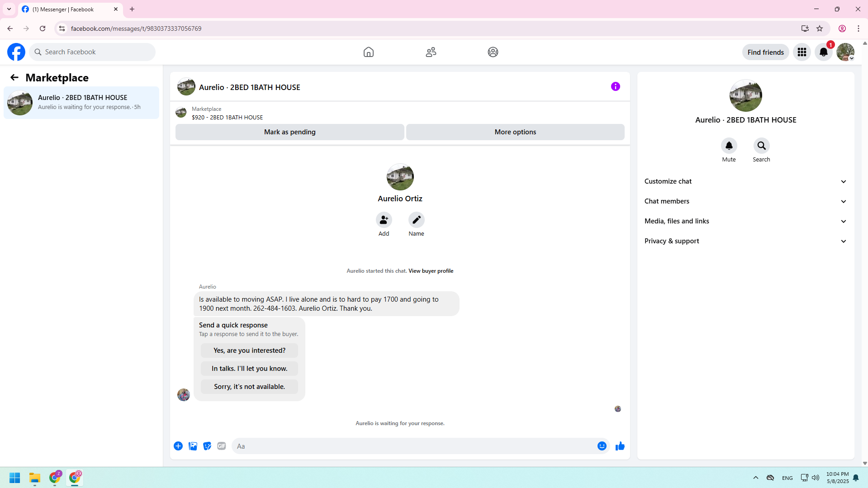Click the browser address bar URL
Screen dimensions: 868x488
[x=136, y=28]
